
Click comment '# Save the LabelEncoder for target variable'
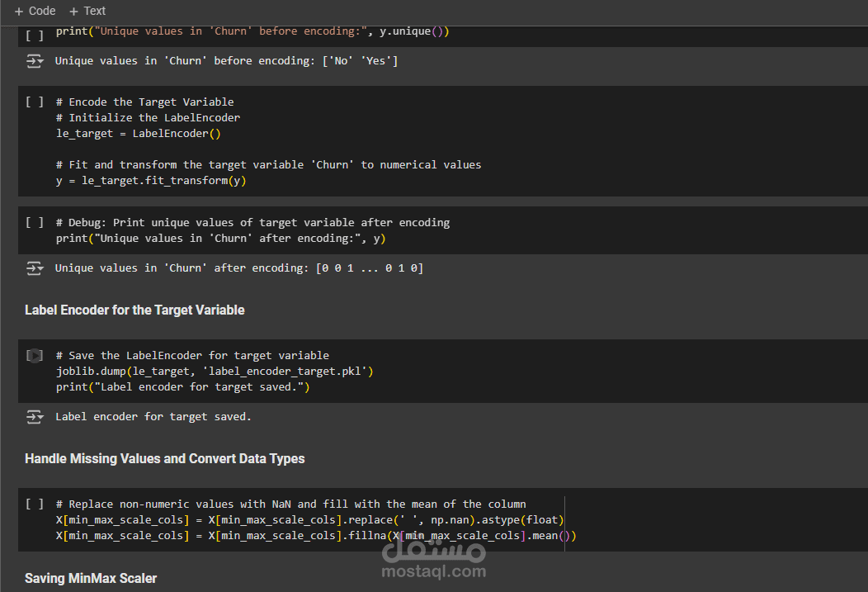(x=192, y=356)
